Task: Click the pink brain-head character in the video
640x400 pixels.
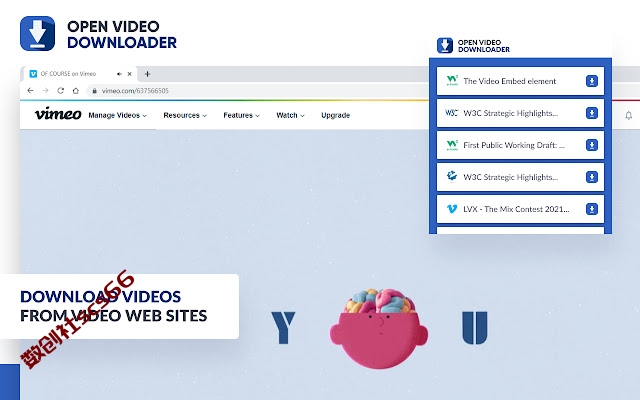Action: (379, 329)
